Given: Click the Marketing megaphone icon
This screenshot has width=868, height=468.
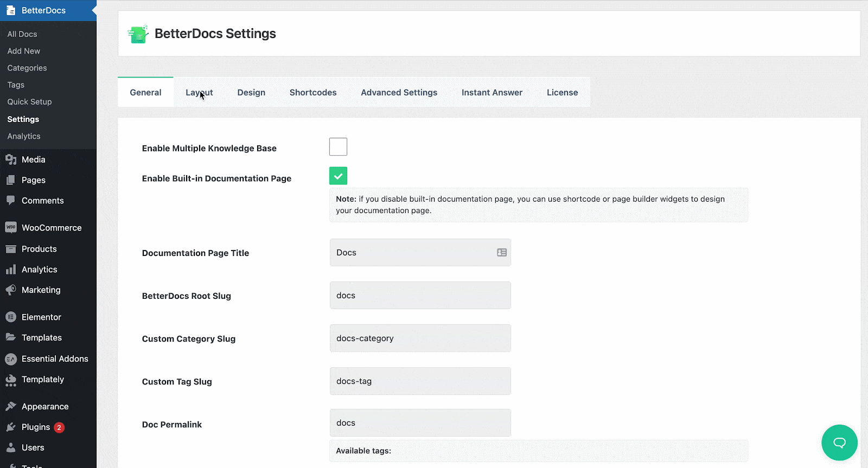Looking at the screenshot, I should [x=11, y=290].
